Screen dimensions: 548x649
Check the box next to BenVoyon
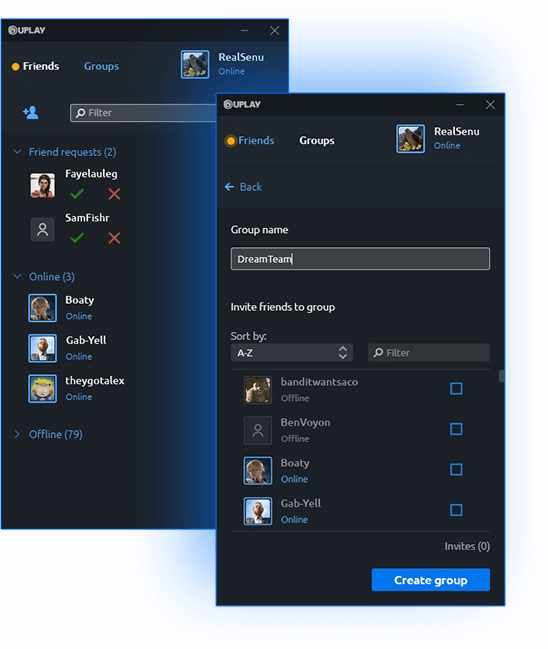[x=456, y=429]
